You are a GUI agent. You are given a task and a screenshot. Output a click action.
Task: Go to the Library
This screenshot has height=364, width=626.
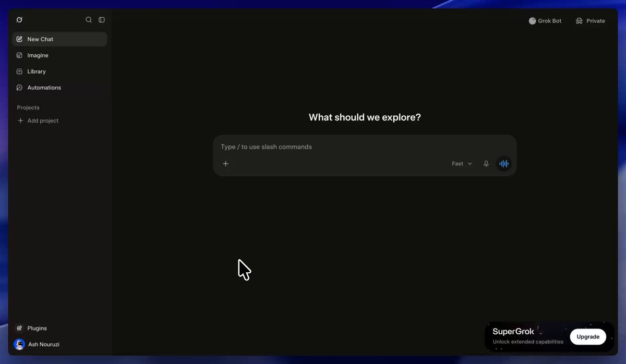59,71
